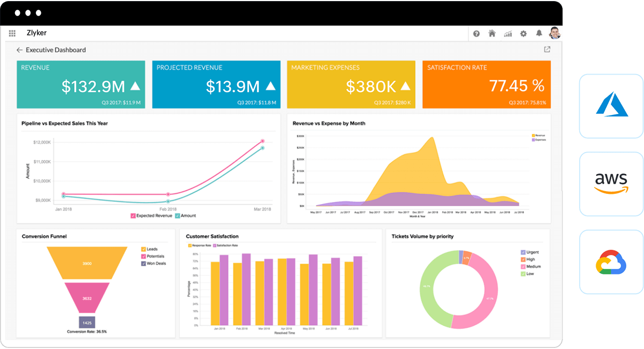Click the Executive Dashboard title
The image size is (644, 349).
click(x=56, y=50)
